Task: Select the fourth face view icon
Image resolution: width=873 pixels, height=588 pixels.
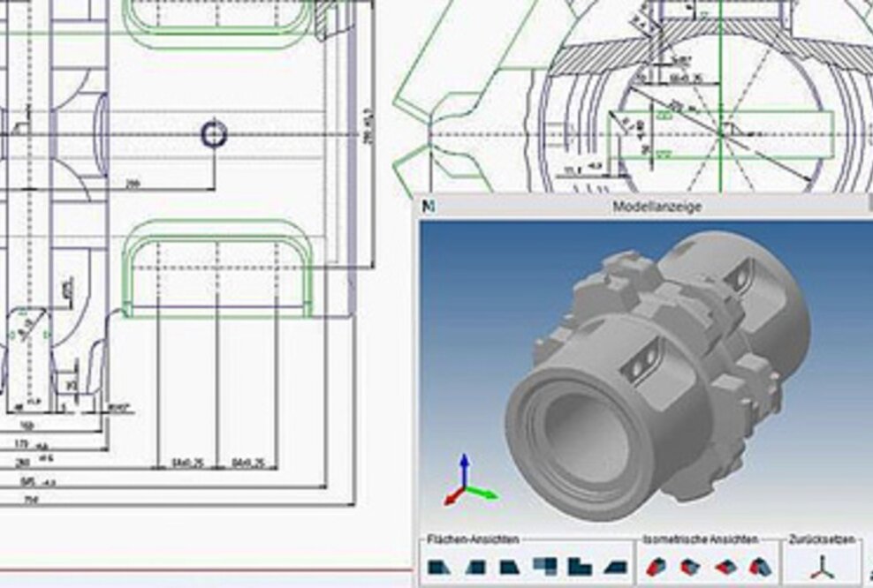Action: [544, 566]
